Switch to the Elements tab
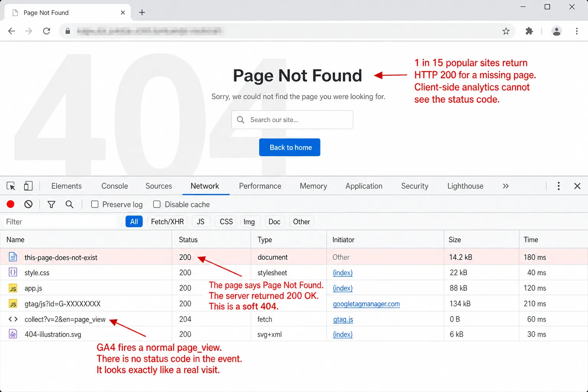Image resolution: width=588 pixels, height=392 pixels. pos(67,186)
